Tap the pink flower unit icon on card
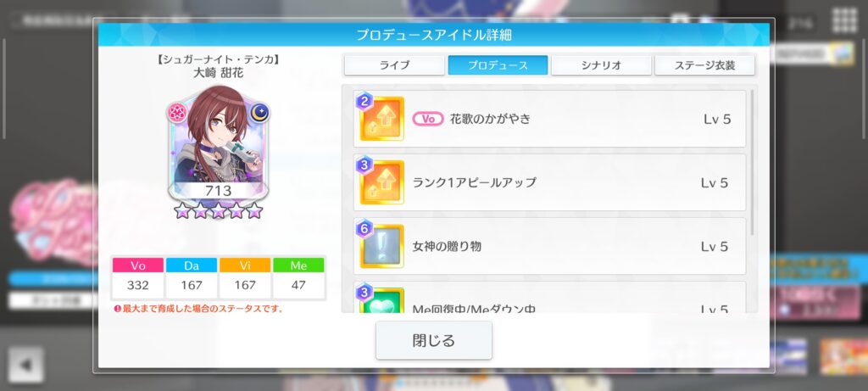868x391 pixels. click(x=178, y=113)
